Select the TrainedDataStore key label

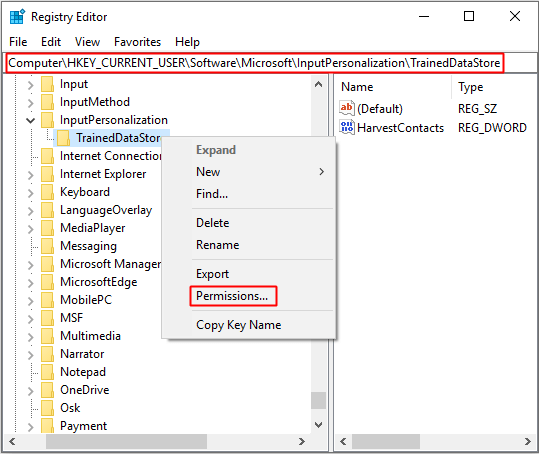pyautogui.click(x=119, y=138)
